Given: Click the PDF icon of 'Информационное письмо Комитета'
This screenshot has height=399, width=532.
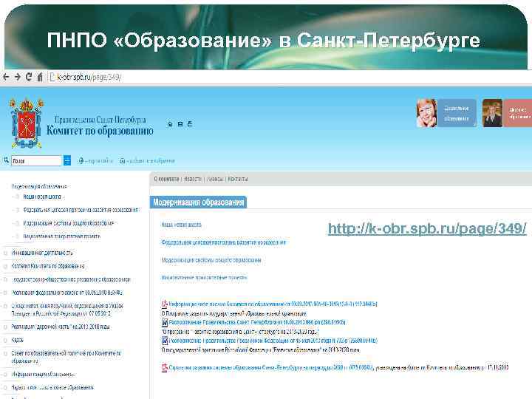Looking at the screenshot, I should click(165, 304).
